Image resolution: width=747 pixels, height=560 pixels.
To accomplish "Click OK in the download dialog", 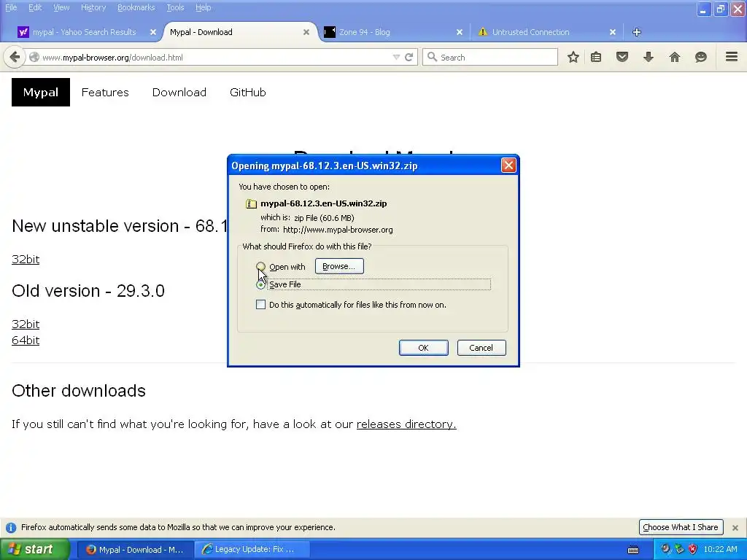I will coord(424,348).
